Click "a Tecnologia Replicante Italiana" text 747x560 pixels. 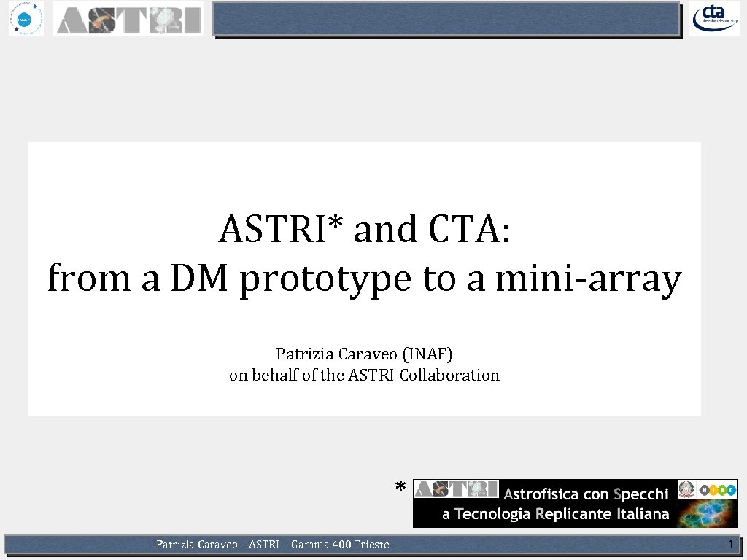[x=555, y=514]
